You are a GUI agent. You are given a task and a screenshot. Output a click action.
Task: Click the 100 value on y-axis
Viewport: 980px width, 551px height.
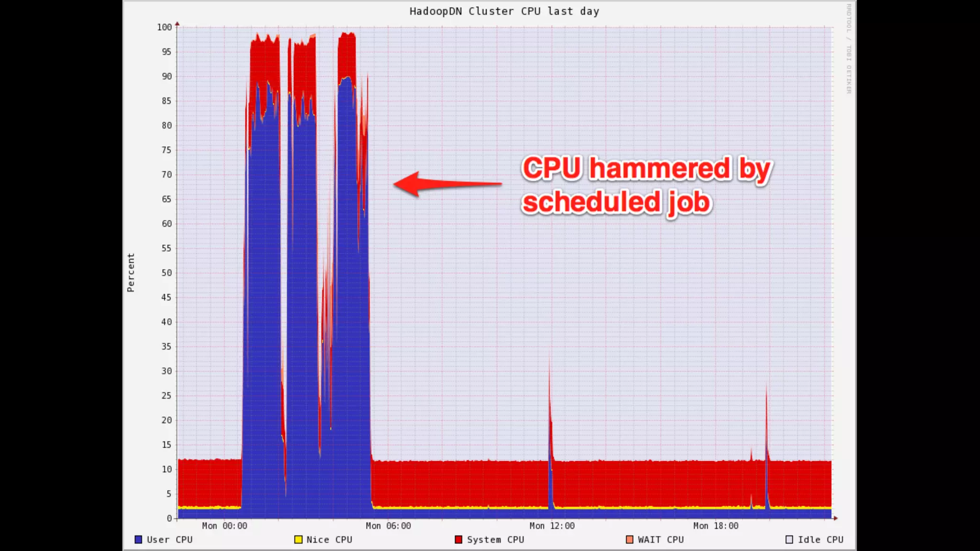[164, 27]
